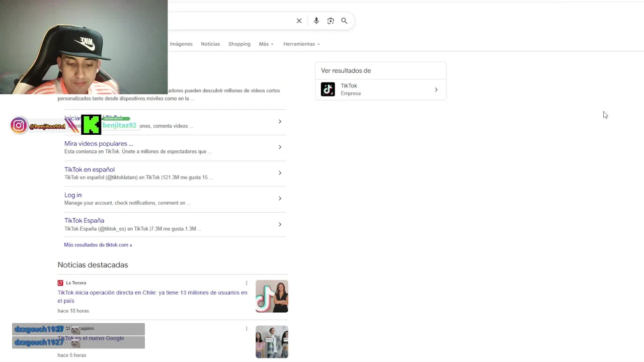Clear the search box with X icon
Image resolution: width=644 pixels, height=362 pixels.
[x=299, y=21]
